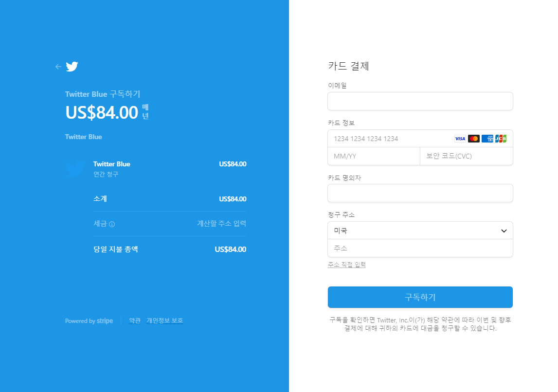Focus the address (주소) input field
Image resolution: width=558 pixels, height=392 pixels.
click(x=420, y=248)
